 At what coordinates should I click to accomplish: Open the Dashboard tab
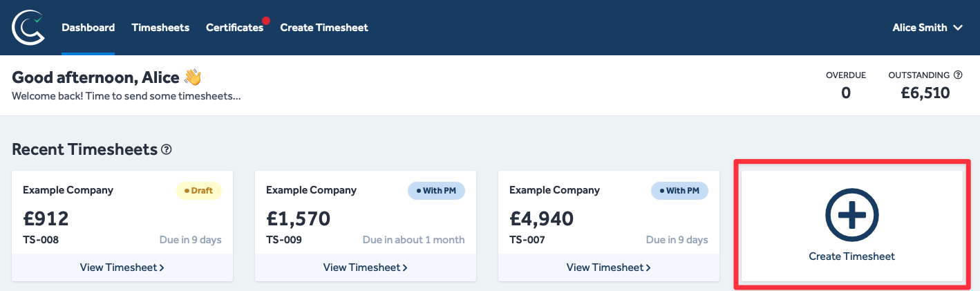(x=88, y=28)
